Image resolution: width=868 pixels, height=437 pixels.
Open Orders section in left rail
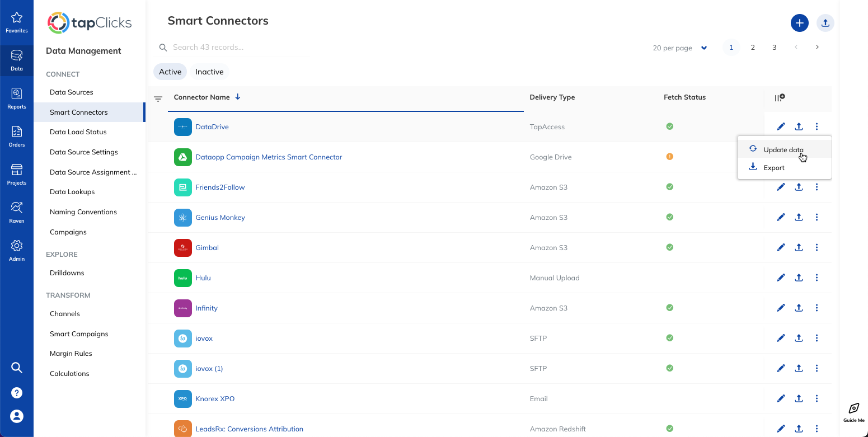17,137
